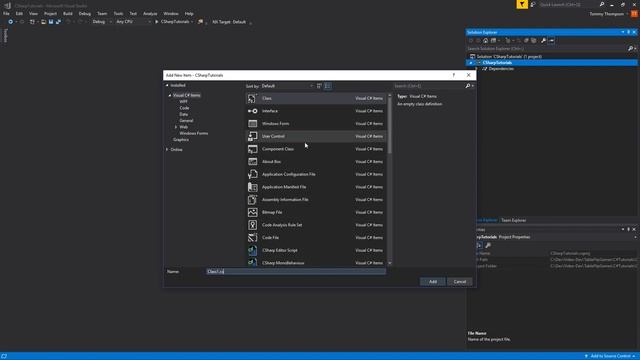Screen dimensions: 640x360
Task: Click the notifications flag icon
Action: click(522, 4)
